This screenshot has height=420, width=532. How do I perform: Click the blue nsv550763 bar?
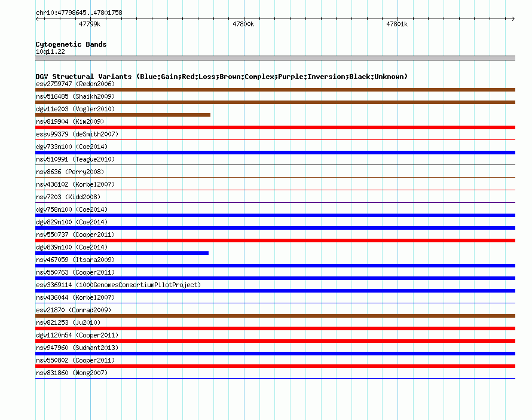(275, 278)
